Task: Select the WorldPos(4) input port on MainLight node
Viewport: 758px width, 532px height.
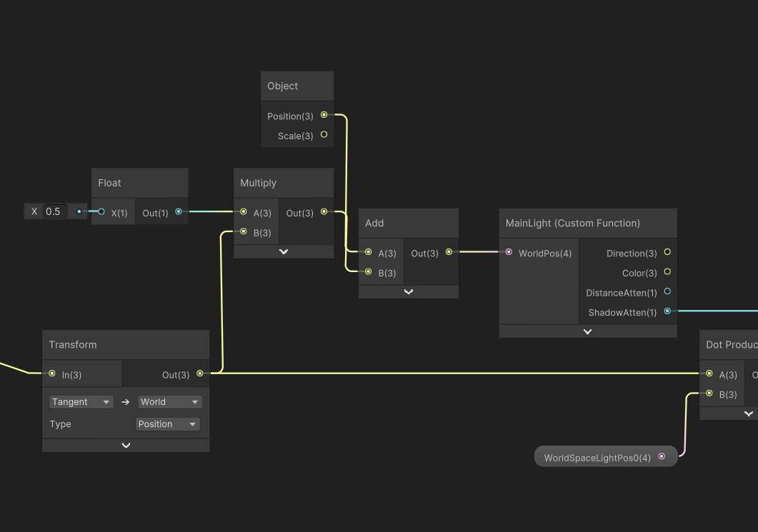Action: point(509,252)
